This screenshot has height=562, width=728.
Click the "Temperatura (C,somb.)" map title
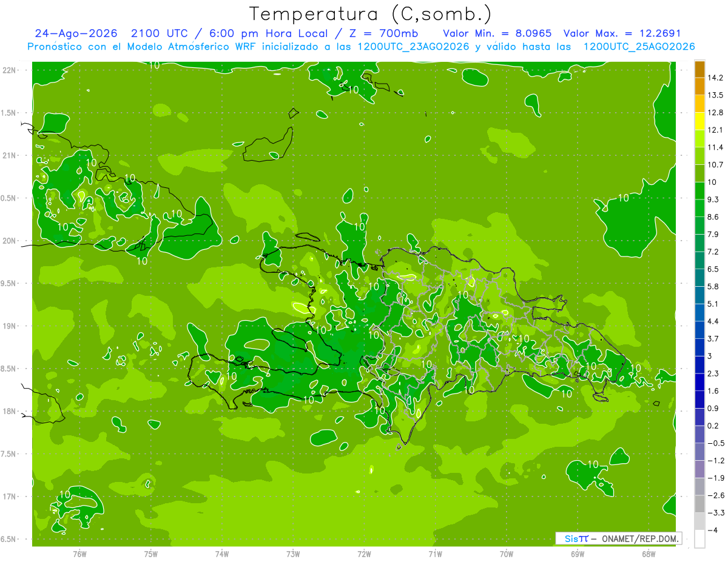click(370, 14)
